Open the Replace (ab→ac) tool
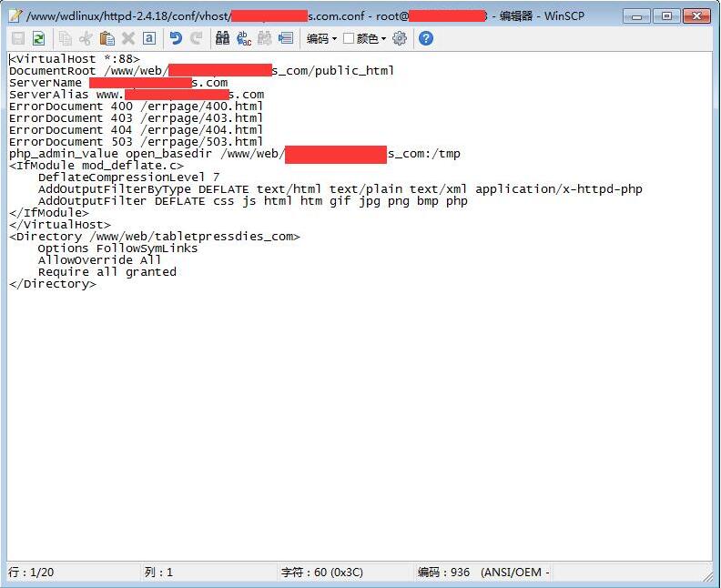Viewport: 721px width, 588px height. pyautogui.click(x=244, y=38)
